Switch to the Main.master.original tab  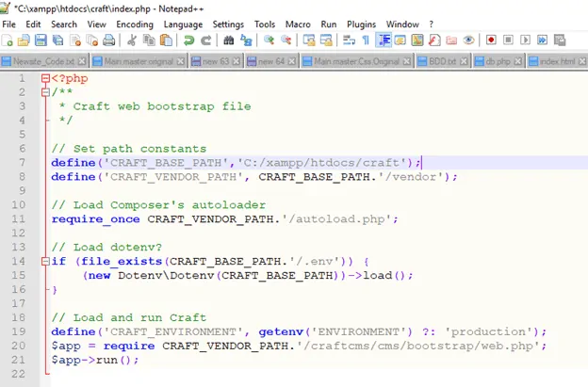click(139, 61)
